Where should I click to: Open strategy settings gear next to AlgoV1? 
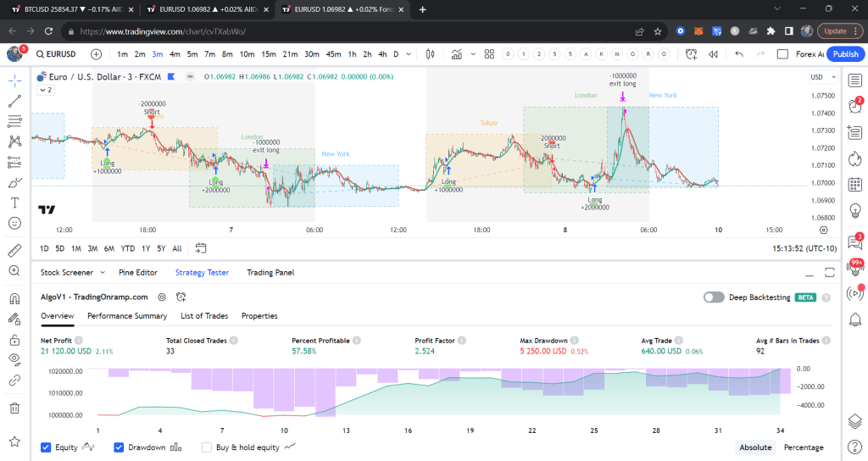click(162, 297)
